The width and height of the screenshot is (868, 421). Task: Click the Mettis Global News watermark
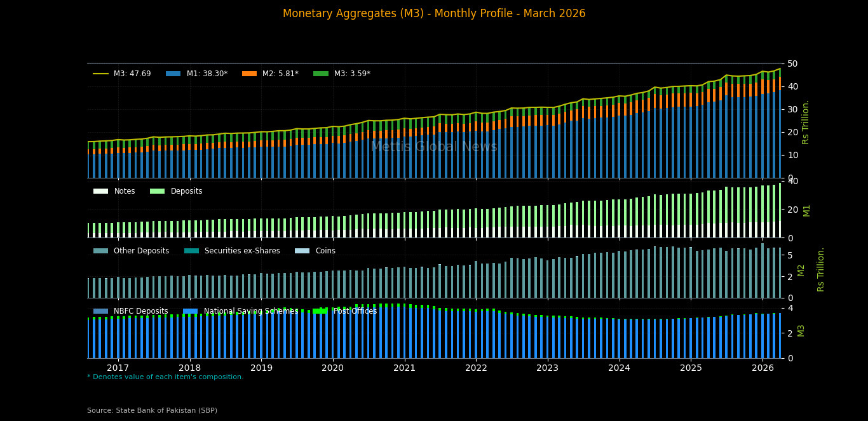click(x=434, y=147)
